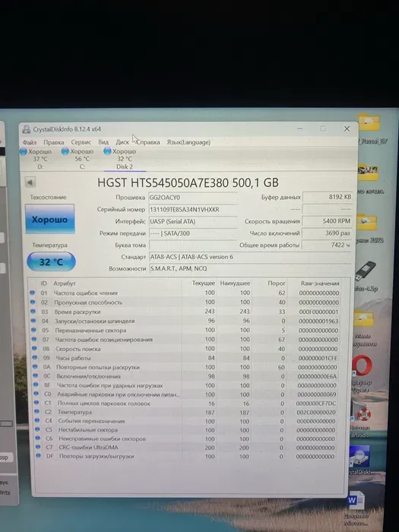Click the Атрибут column header
The width and height of the screenshot is (399, 532).
coord(65,283)
